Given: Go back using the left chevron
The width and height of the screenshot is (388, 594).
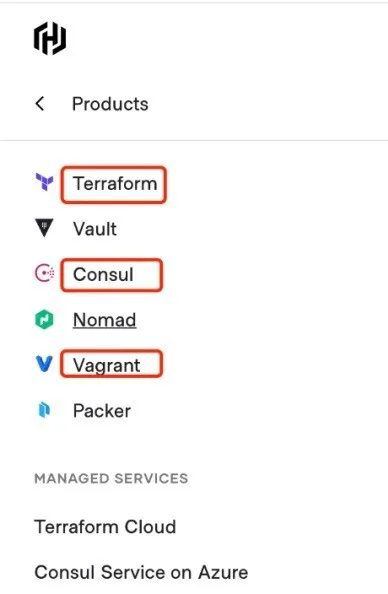Looking at the screenshot, I should pyautogui.click(x=40, y=103).
